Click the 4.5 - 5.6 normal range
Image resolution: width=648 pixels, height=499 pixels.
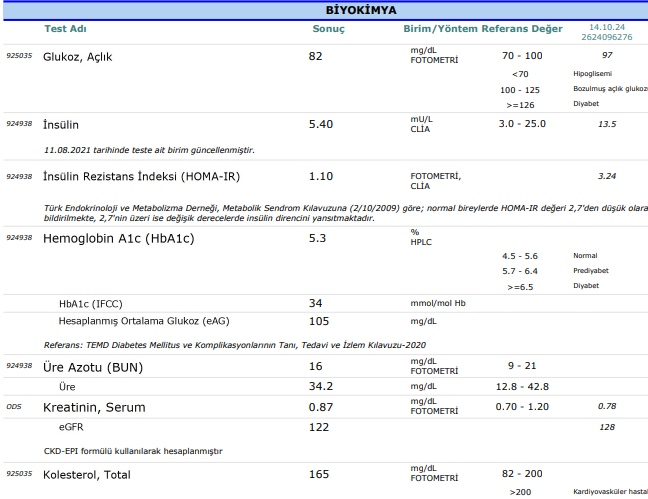click(520, 256)
